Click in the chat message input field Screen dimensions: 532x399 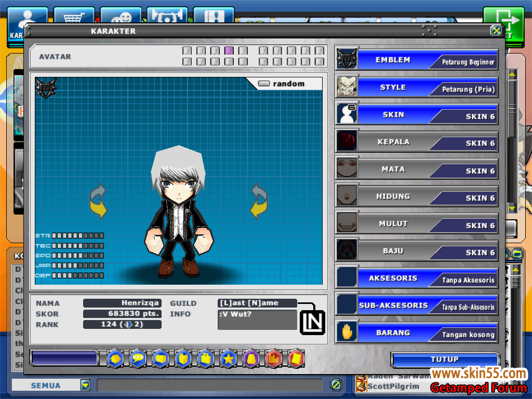click(x=209, y=385)
